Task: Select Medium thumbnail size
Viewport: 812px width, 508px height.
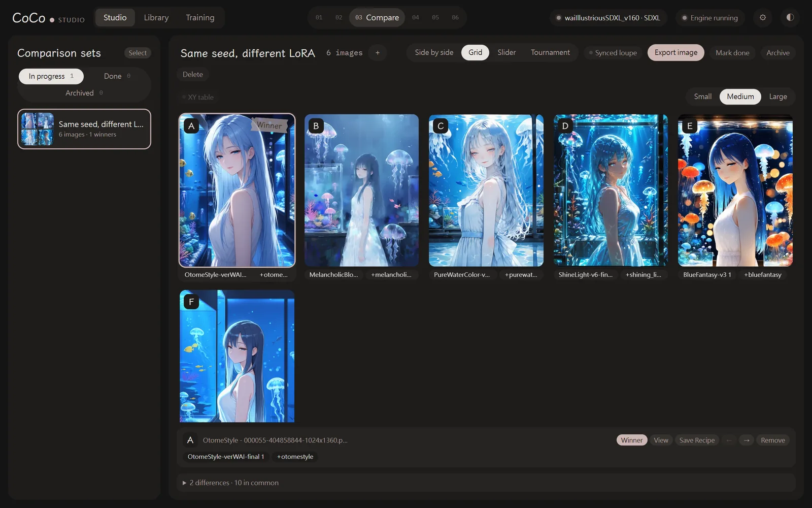Action: coord(740,97)
